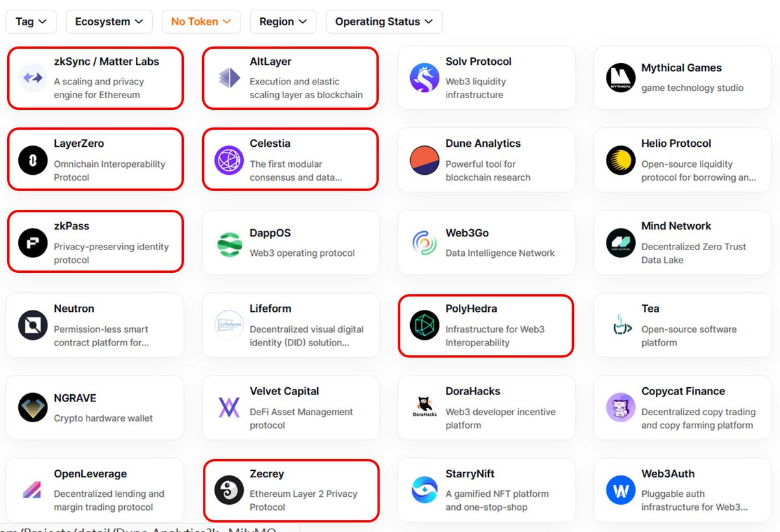The image size is (780, 532).
Task: Click the NGRAVE diamond logo icon
Action: pos(33,408)
